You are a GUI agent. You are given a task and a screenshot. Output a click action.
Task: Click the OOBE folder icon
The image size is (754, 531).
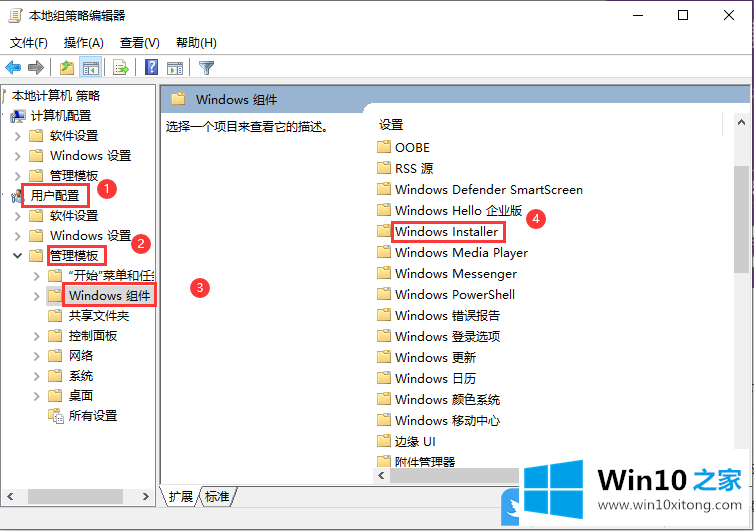pos(384,147)
